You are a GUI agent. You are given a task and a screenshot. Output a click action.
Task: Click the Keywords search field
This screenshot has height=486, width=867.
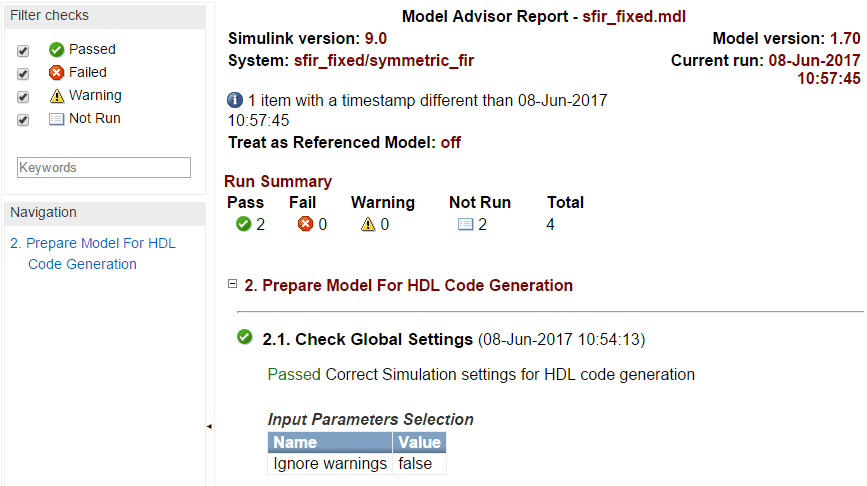pos(104,168)
